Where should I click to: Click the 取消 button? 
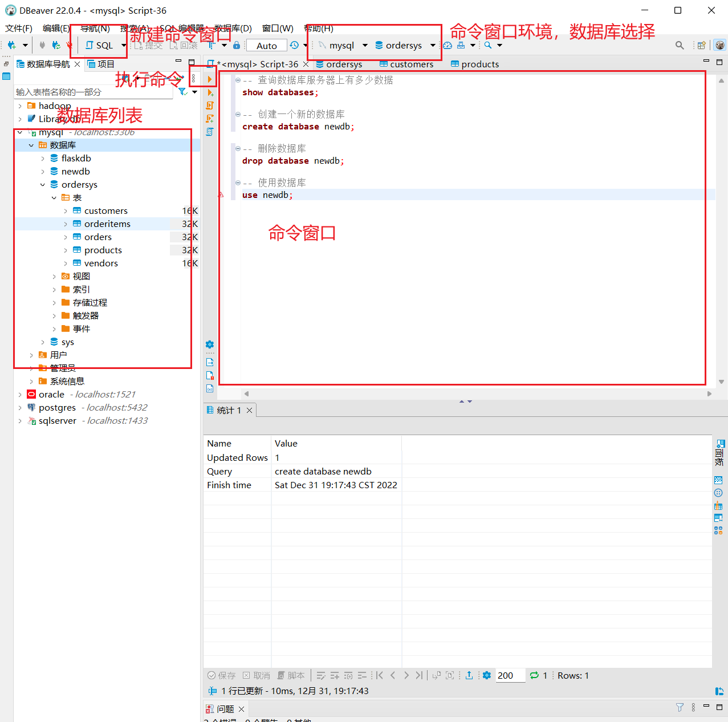pos(257,675)
